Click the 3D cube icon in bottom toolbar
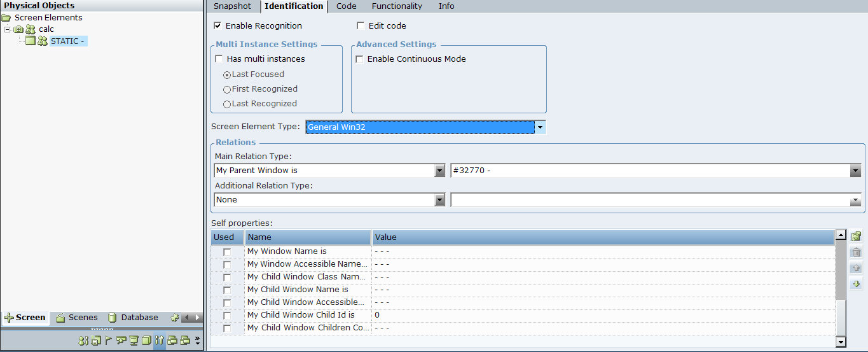The width and height of the screenshot is (868, 352). click(x=146, y=341)
